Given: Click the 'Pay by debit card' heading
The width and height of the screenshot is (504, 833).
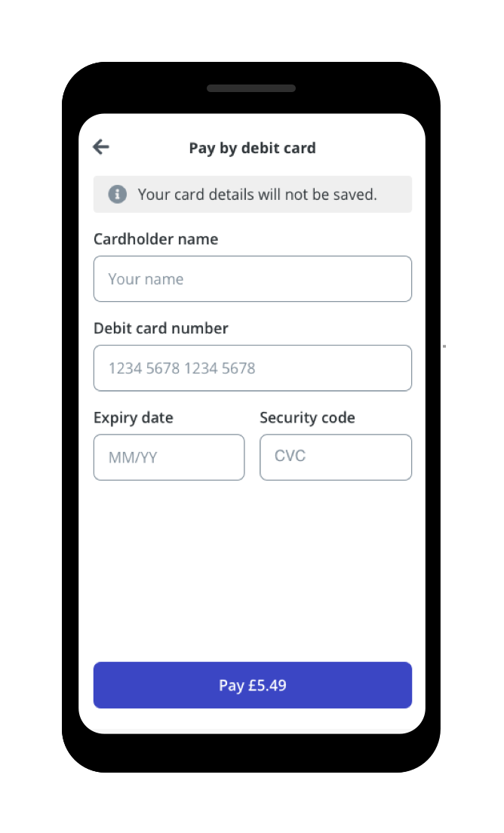Looking at the screenshot, I should (x=252, y=148).
